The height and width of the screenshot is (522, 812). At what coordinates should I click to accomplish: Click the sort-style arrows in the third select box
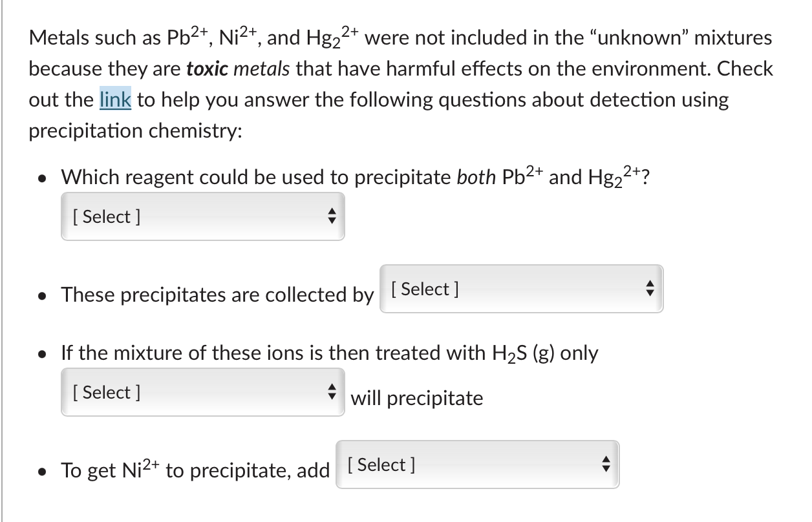(332, 391)
